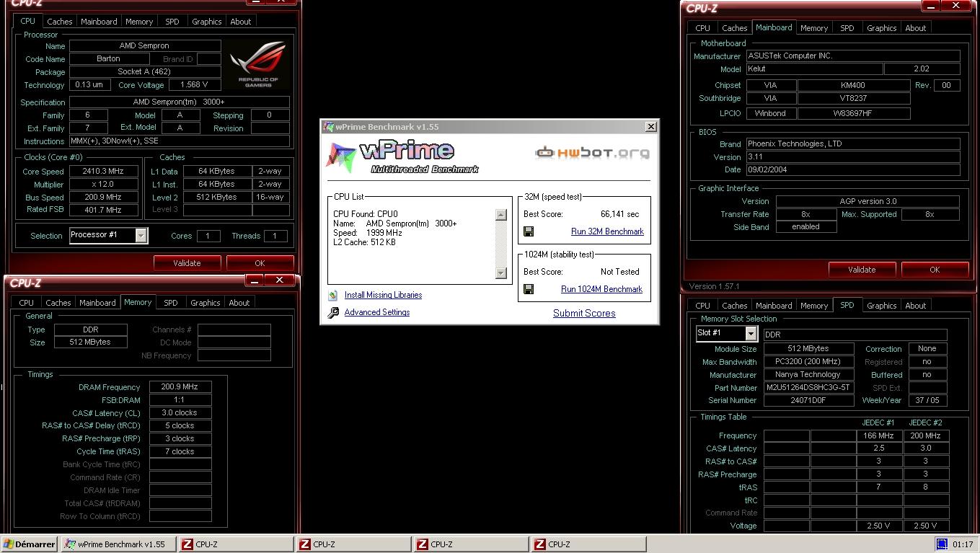Click the save icon beside the 32M score

529,231
